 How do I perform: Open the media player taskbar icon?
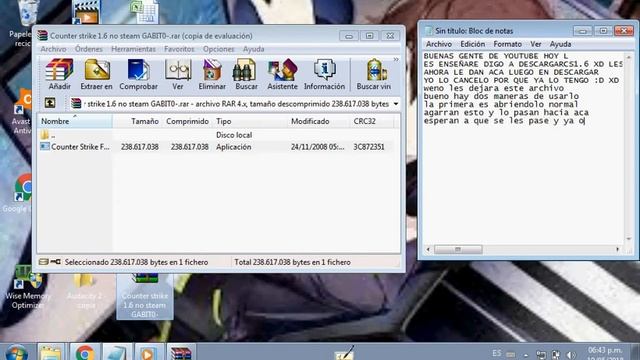pyautogui.click(x=148, y=353)
